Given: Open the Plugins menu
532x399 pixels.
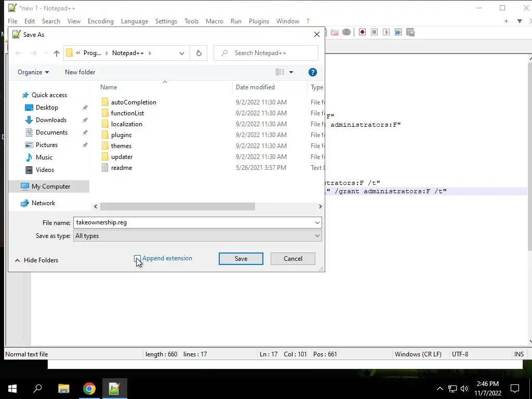Looking at the screenshot, I should [259, 21].
